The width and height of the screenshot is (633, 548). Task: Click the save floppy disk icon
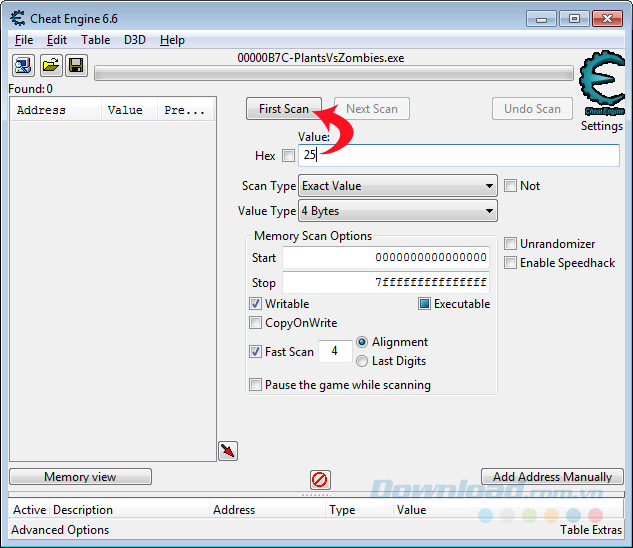(76, 65)
